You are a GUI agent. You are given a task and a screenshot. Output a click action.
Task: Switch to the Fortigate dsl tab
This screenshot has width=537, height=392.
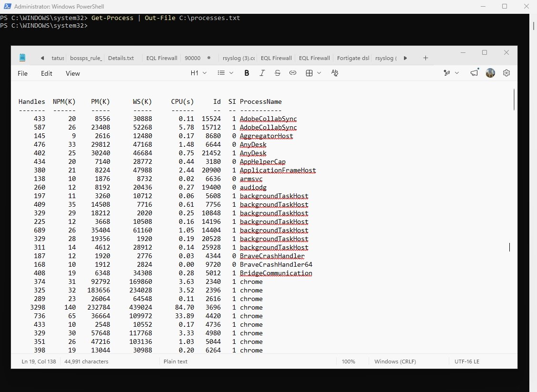pyautogui.click(x=353, y=58)
